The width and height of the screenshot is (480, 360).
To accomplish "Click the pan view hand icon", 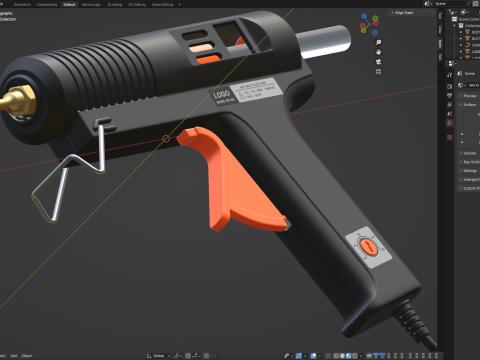I will click(378, 52).
